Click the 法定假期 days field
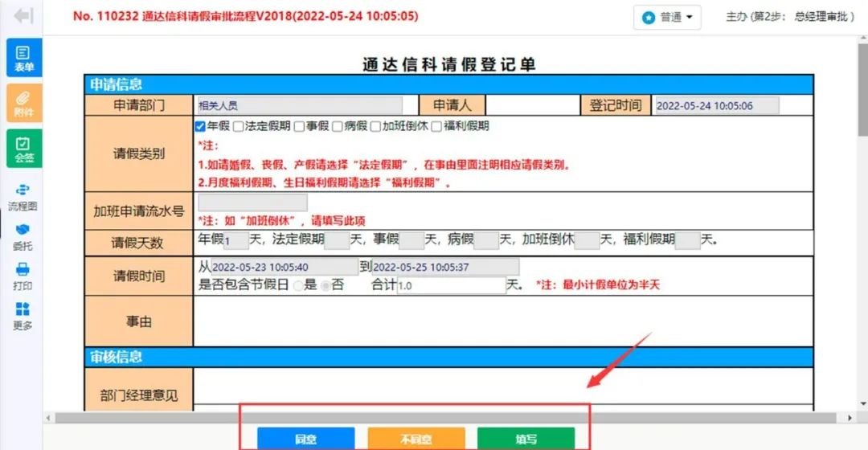 337,241
